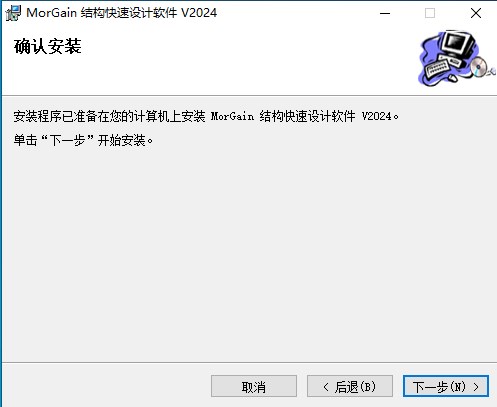Minimize the MorGain installer window
This screenshot has height=407, width=497.
[385, 13]
